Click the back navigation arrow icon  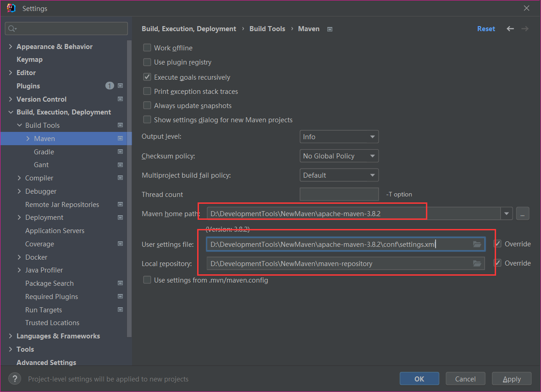[x=510, y=29]
